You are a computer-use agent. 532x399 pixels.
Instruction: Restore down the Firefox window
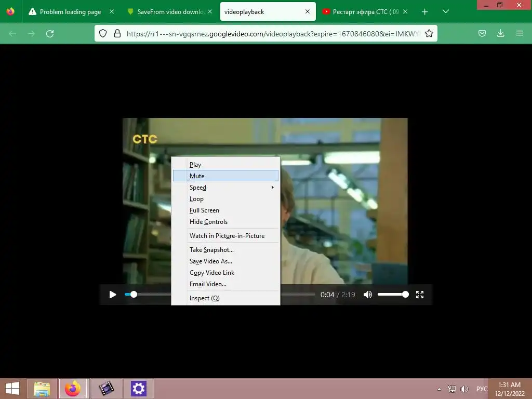[500, 5]
